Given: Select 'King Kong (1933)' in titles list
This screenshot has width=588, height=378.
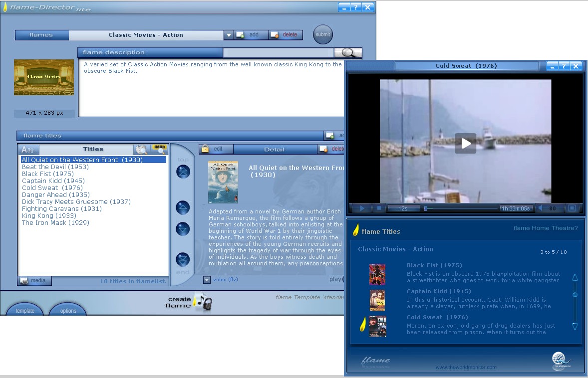Looking at the screenshot, I should [x=49, y=216].
